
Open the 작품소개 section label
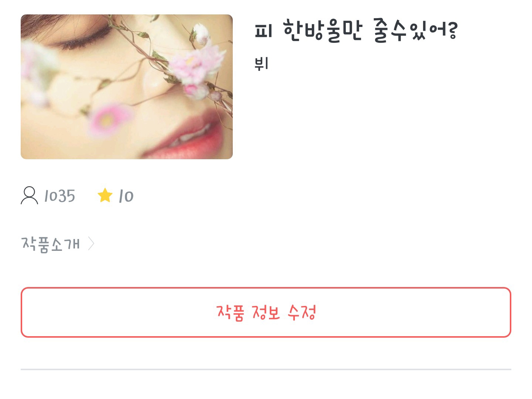(x=51, y=244)
